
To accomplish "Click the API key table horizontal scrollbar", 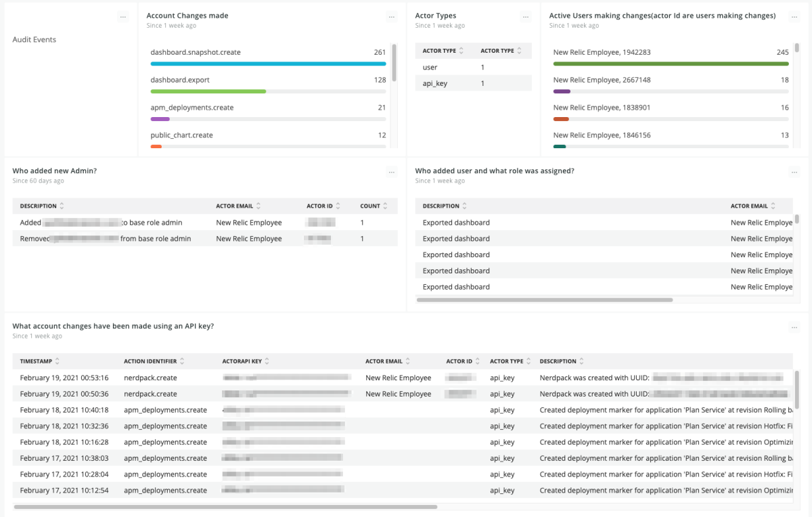I will click(225, 506).
